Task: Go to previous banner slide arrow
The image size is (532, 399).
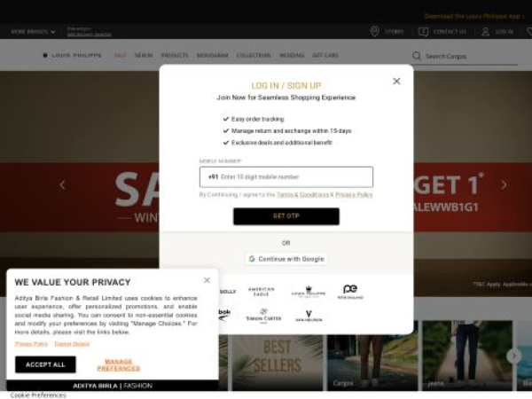Action: point(62,185)
